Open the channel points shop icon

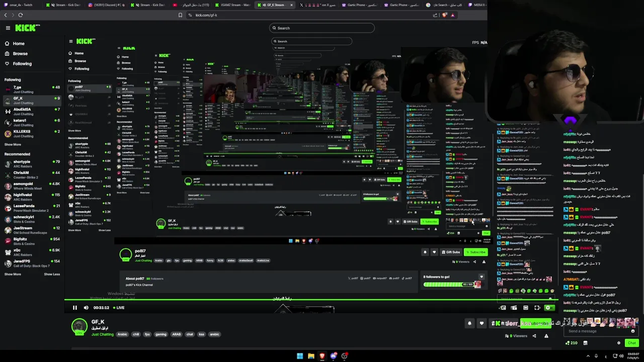coord(585,343)
